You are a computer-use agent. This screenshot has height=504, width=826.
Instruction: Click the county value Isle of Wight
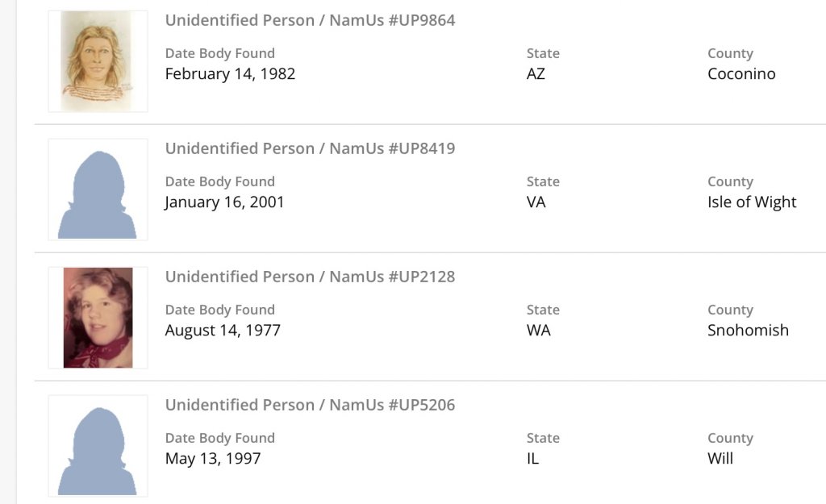752,202
